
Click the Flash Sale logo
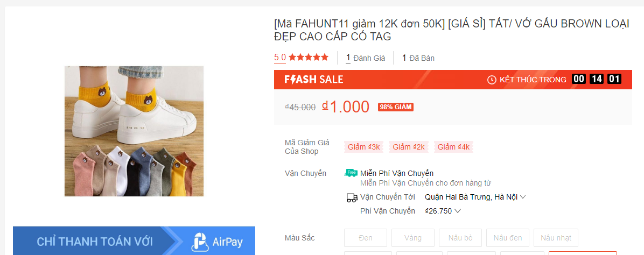tap(313, 80)
